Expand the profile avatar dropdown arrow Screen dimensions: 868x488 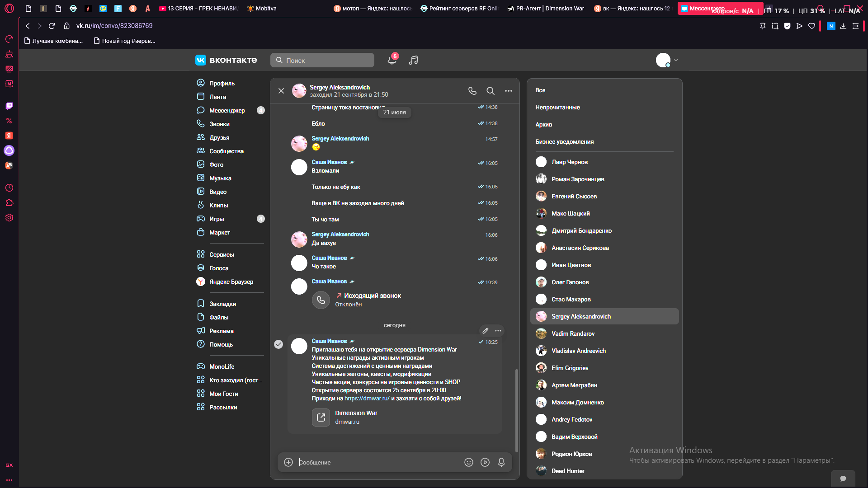(x=676, y=60)
